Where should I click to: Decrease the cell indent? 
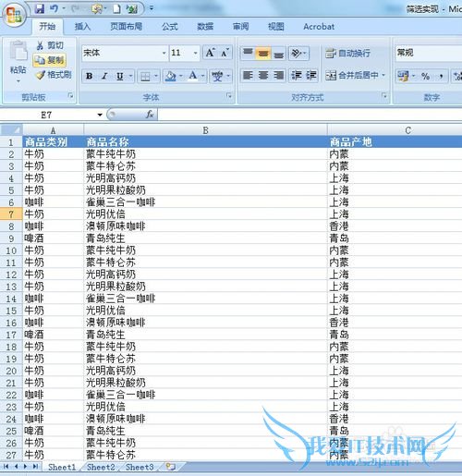coord(297,76)
